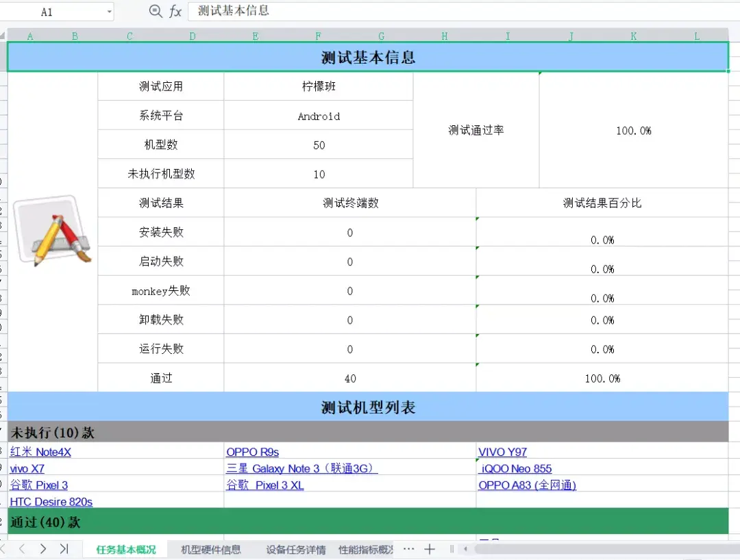740x560 pixels.
Task: Open the OPPO A83 (全网通) link
Action: 527,485
